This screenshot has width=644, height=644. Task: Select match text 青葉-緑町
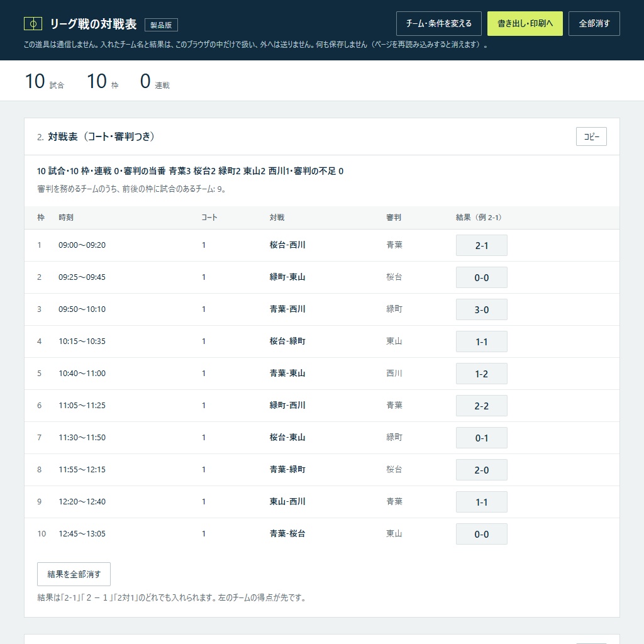tap(287, 469)
